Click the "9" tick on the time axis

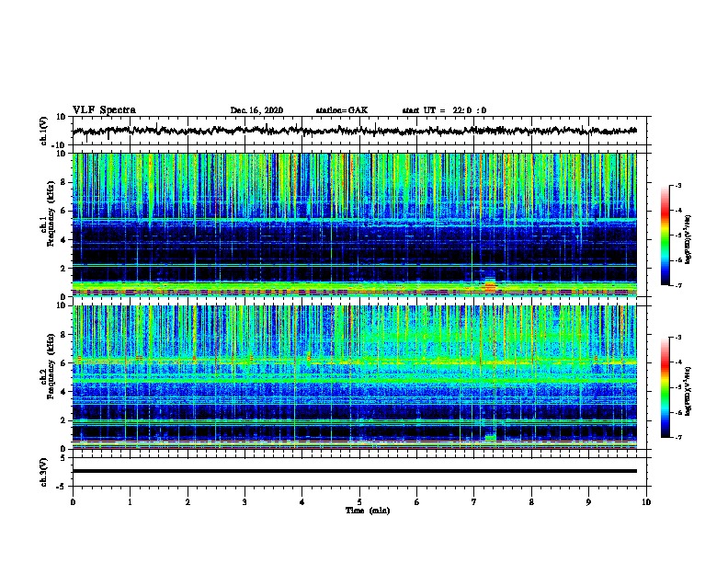[x=588, y=502]
